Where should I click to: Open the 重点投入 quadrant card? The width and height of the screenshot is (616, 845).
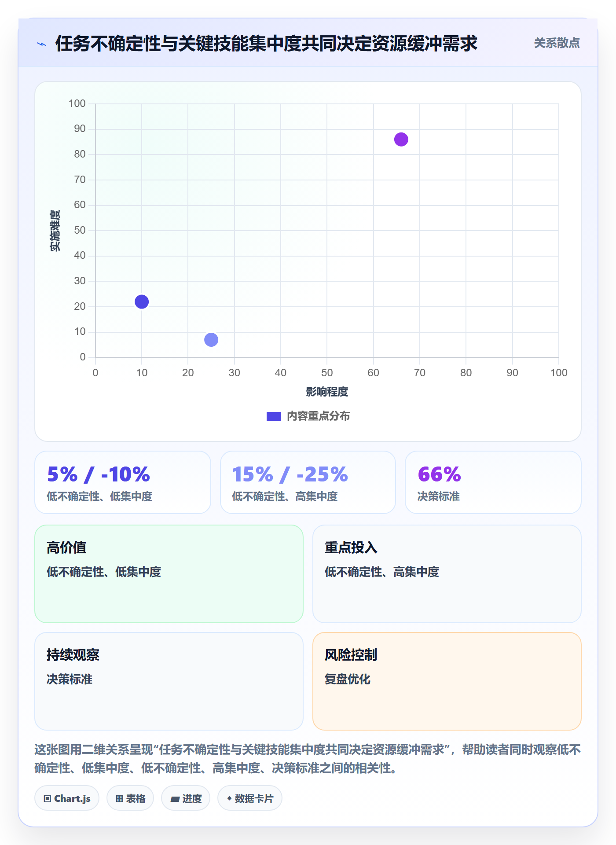[447, 574]
